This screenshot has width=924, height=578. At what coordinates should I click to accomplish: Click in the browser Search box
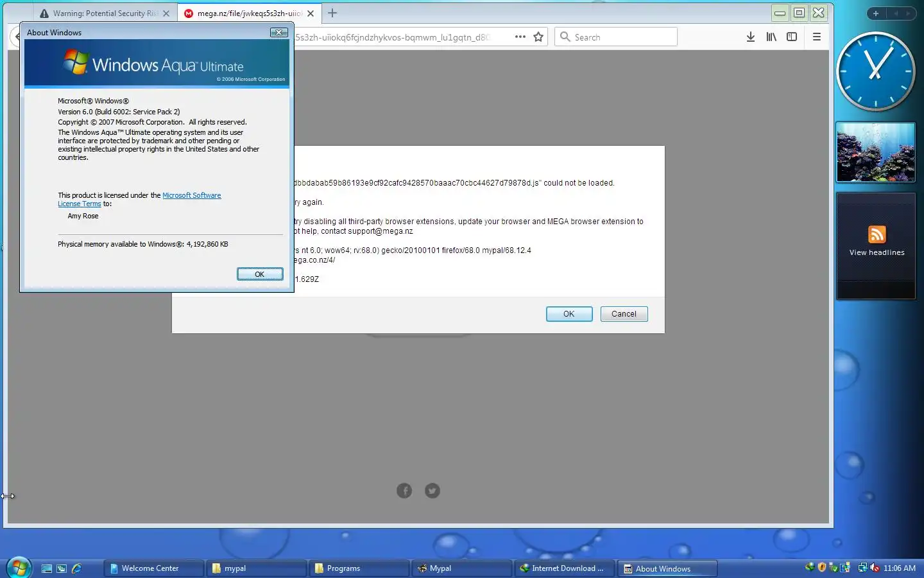click(616, 37)
